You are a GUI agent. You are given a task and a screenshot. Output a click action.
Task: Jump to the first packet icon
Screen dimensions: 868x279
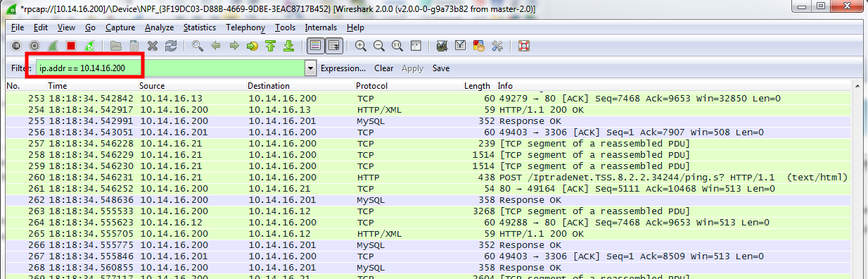(x=271, y=46)
